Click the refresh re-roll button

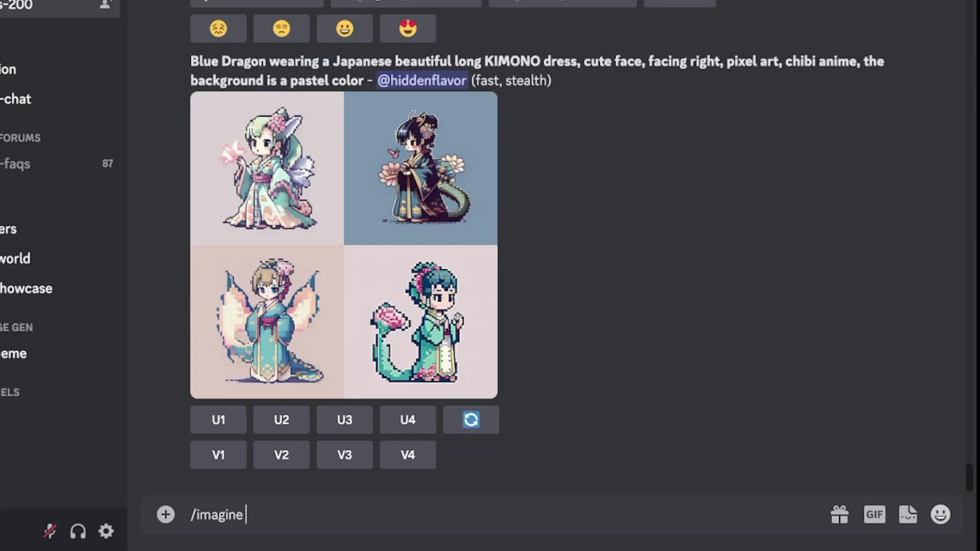point(471,419)
